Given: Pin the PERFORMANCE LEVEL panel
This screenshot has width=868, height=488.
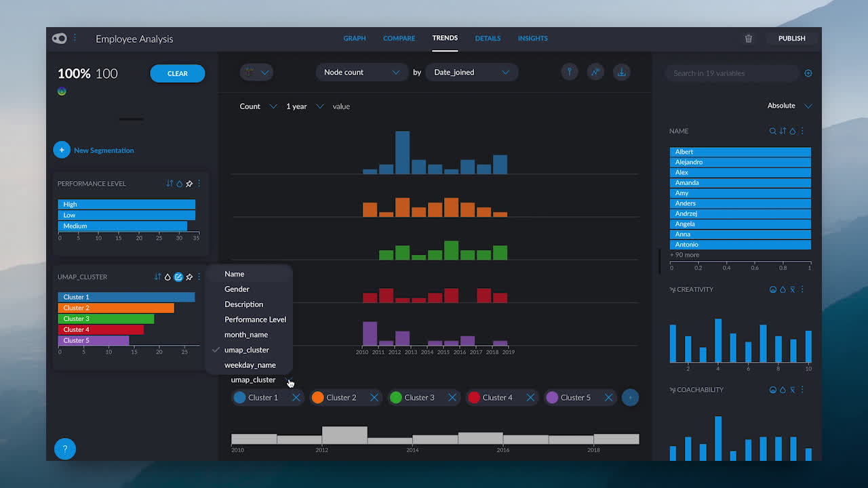Looking at the screenshot, I should tap(189, 183).
